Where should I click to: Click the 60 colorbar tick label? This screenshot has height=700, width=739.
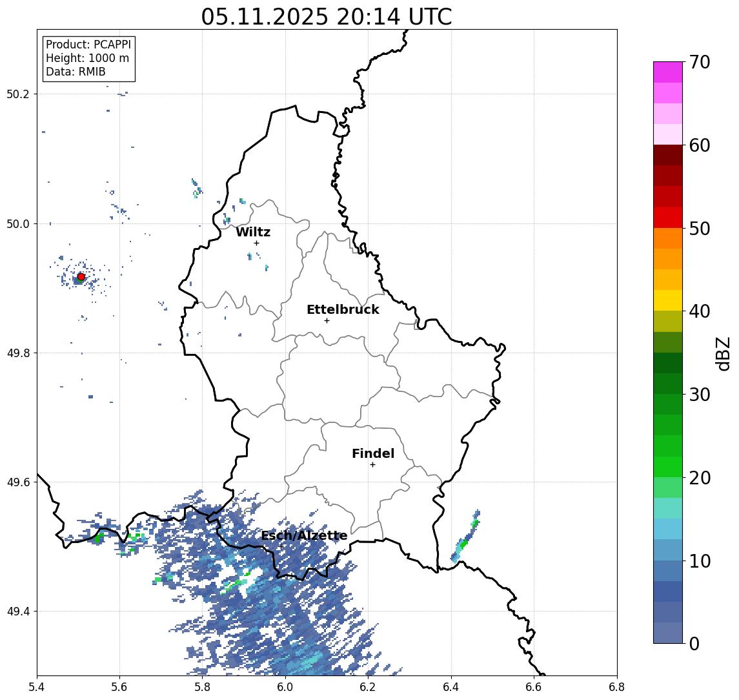[700, 145]
